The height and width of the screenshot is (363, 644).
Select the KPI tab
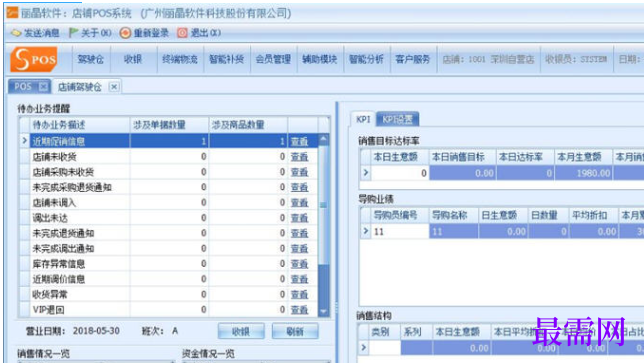click(363, 119)
